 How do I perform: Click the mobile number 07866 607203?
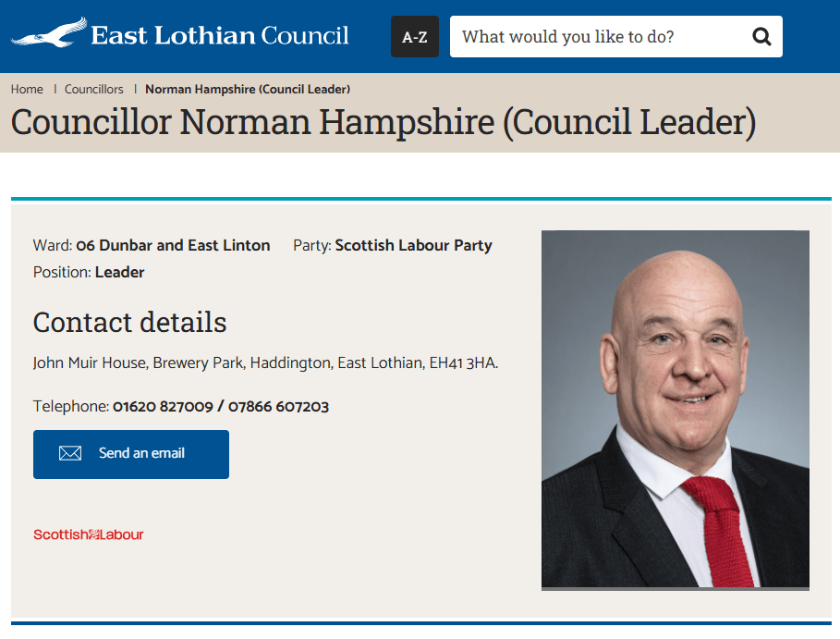coord(278,406)
